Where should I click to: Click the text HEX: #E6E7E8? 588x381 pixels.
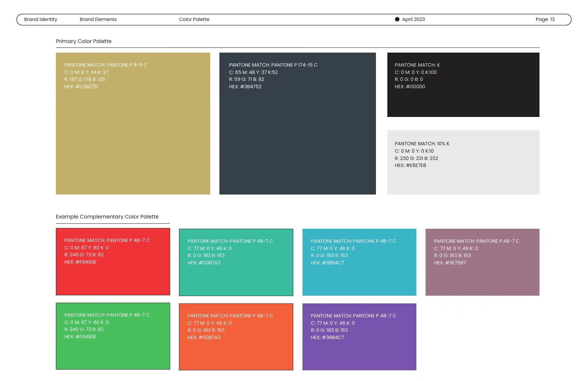pos(410,165)
